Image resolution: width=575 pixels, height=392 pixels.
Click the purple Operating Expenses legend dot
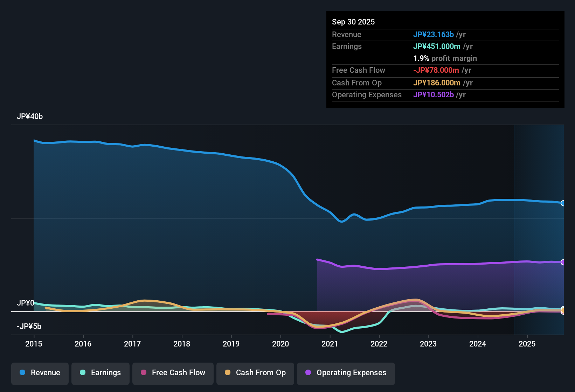tap(308, 373)
